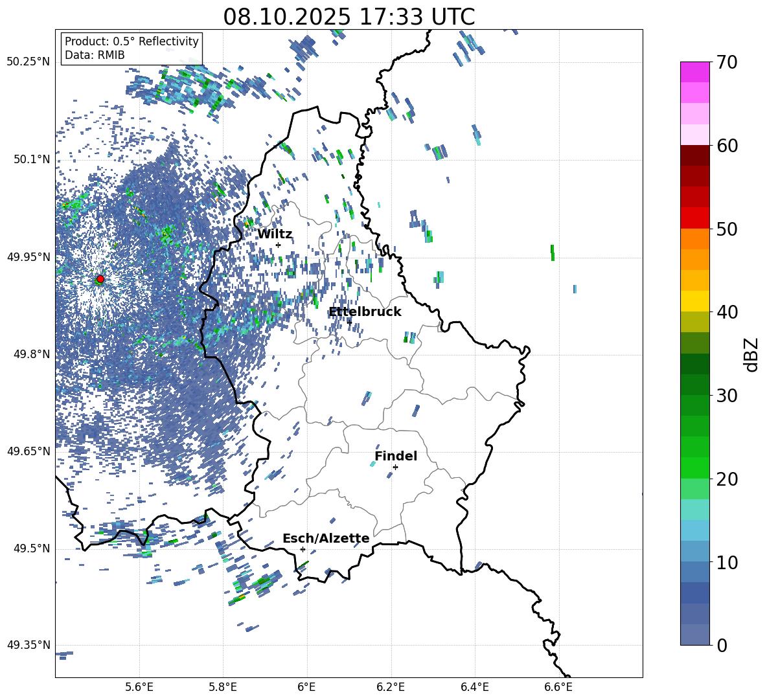
Task: Click the Ettelbruck station cross marker
Action: coord(349,322)
